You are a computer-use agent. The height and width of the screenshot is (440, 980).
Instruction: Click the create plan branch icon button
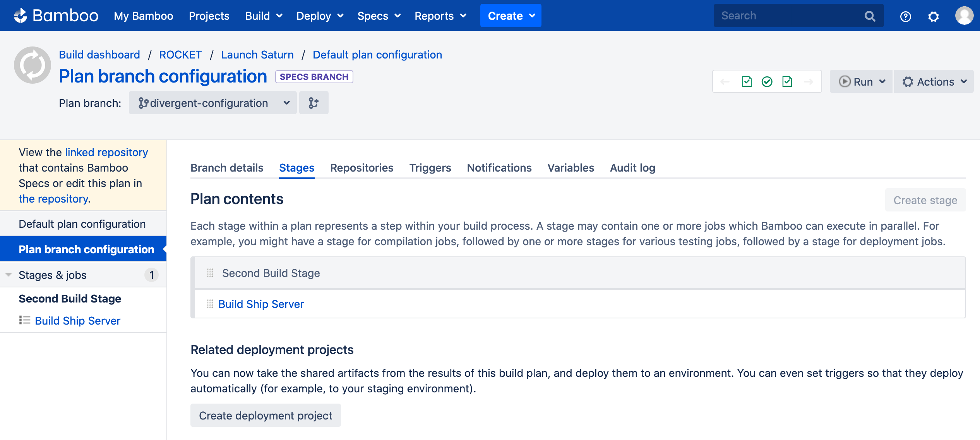click(314, 103)
